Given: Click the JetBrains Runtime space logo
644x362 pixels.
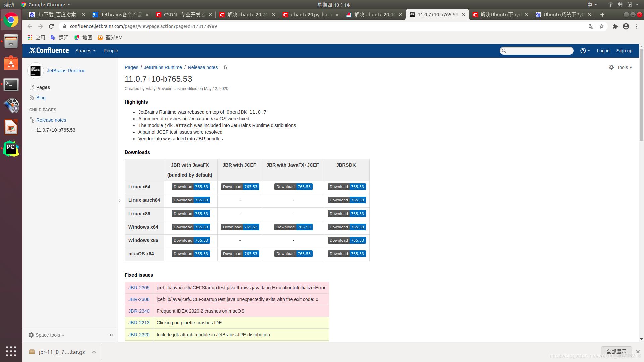Looking at the screenshot, I should (35, 71).
